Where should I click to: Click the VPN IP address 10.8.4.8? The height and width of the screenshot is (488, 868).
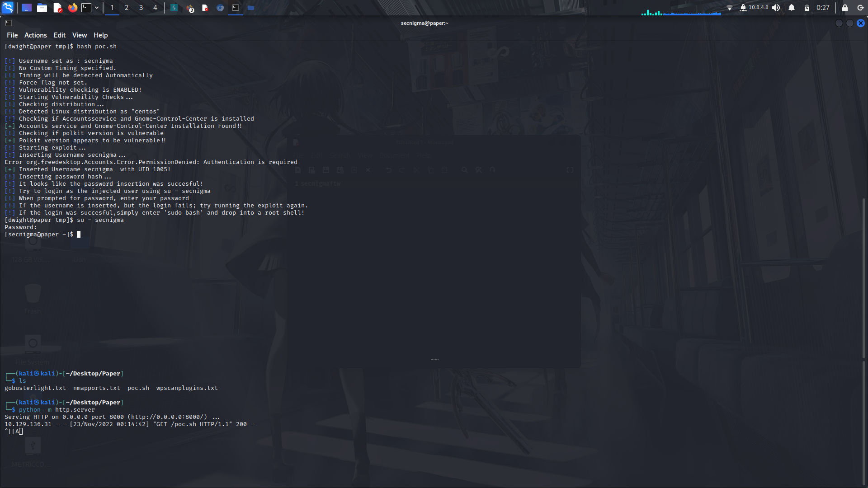click(x=759, y=7)
